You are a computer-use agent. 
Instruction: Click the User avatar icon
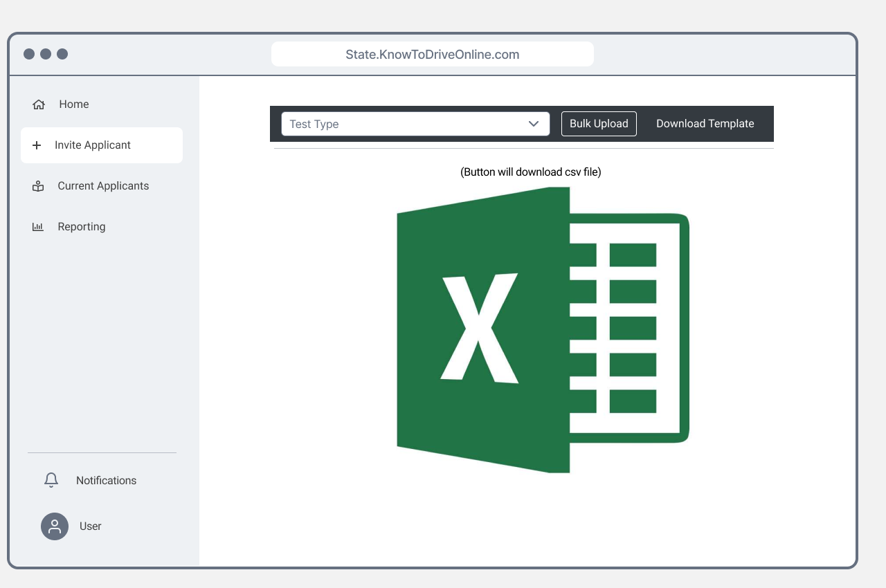[55, 526]
